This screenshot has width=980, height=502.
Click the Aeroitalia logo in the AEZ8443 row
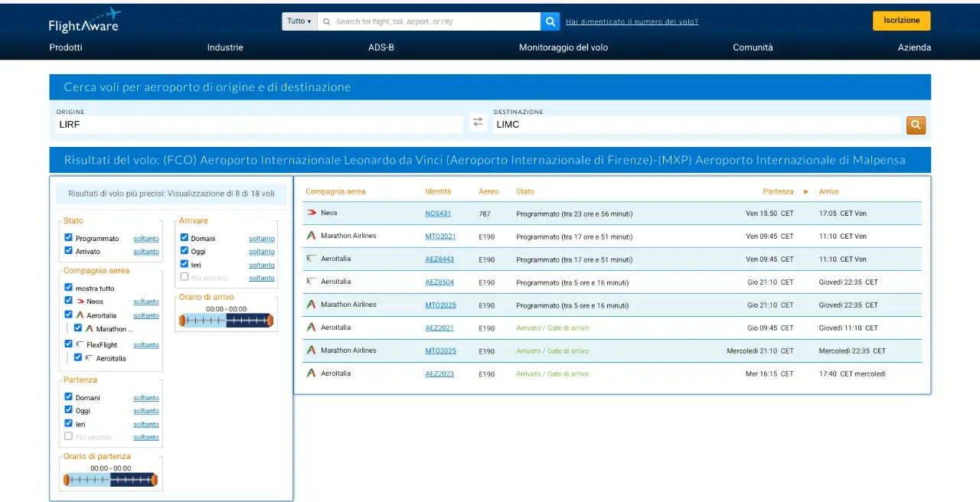[311, 259]
